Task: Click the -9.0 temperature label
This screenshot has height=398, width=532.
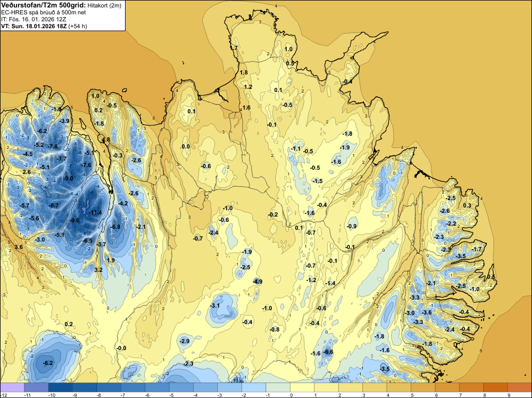Action: click(x=68, y=178)
